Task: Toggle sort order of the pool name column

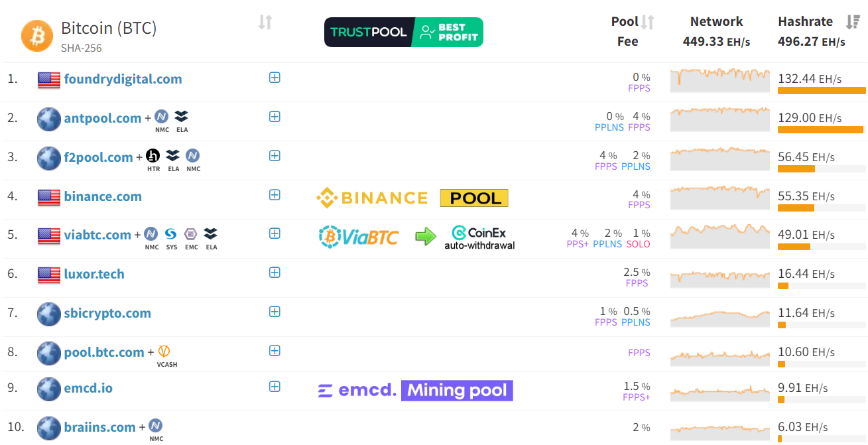Action: click(265, 22)
